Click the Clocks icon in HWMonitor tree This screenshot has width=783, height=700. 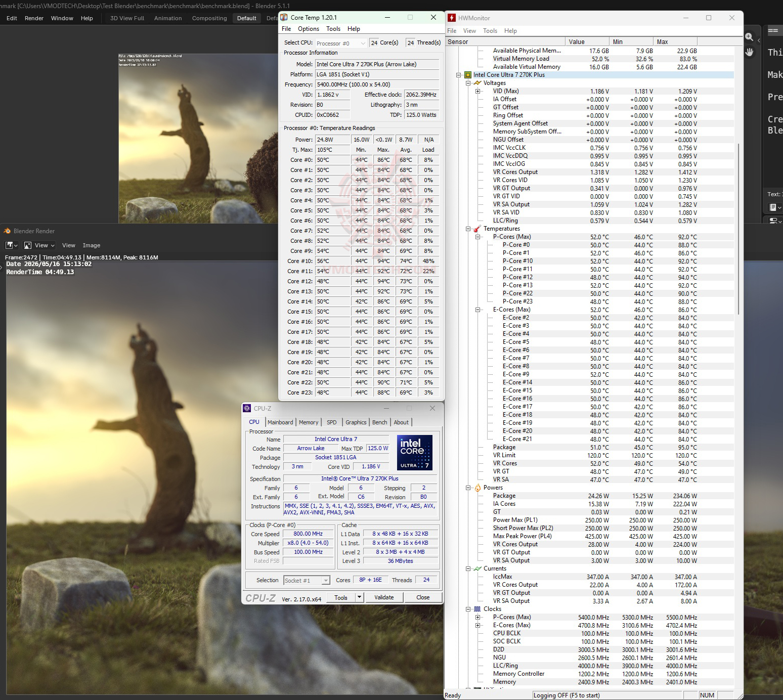[477, 609]
